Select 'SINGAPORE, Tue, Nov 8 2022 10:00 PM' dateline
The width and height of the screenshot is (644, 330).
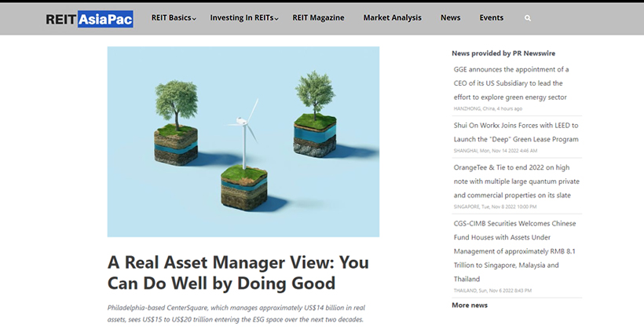(495, 207)
